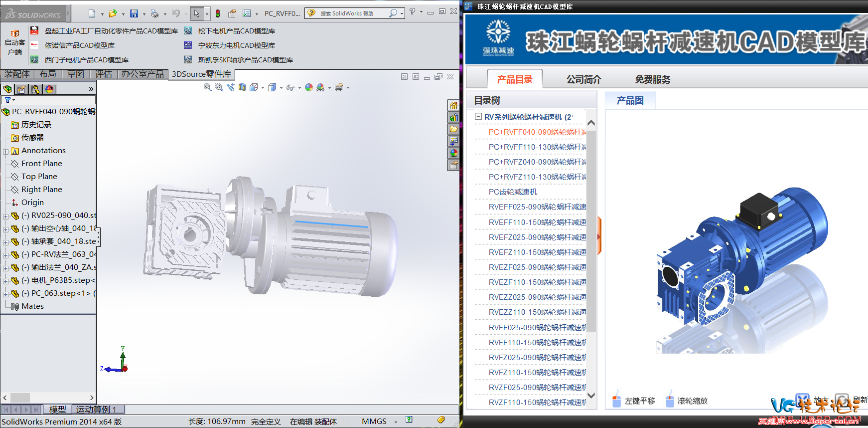Click the 启动客户端 3D launch button

15,42
